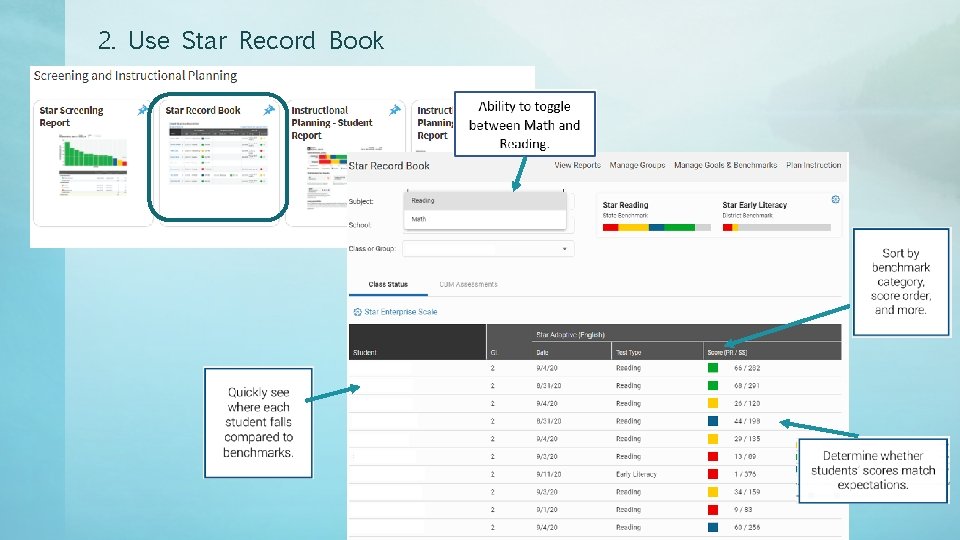Click yellow swatch beside score 34 / 159
960x540 pixels.
(713, 492)
